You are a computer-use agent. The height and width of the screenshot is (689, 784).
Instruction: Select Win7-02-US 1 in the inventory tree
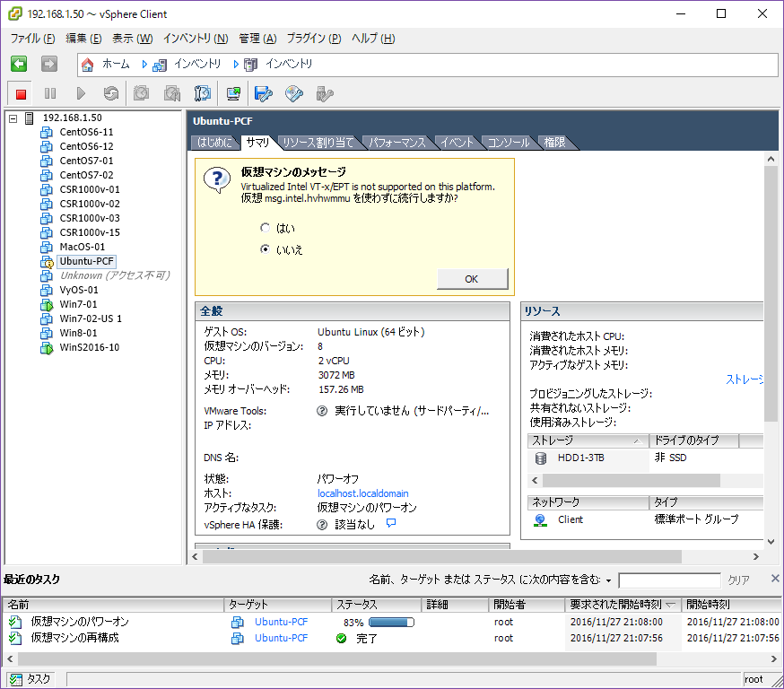click(x=91, y=318)
